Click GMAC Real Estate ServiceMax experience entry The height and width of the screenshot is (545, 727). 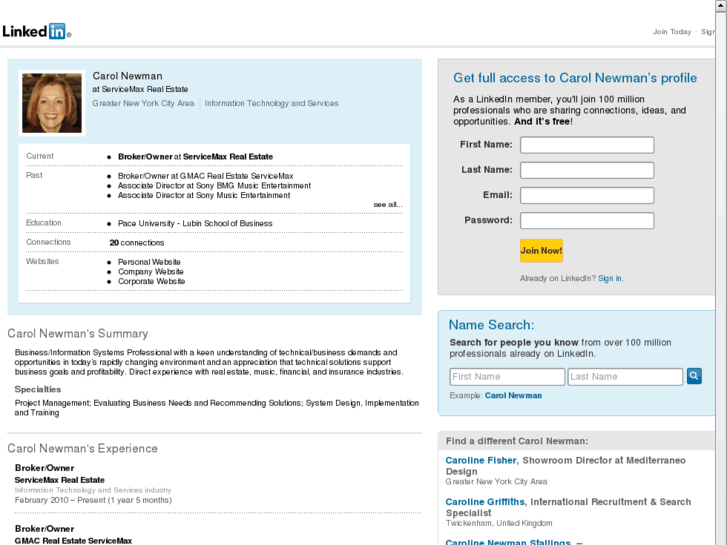click(x=73, y=541)
